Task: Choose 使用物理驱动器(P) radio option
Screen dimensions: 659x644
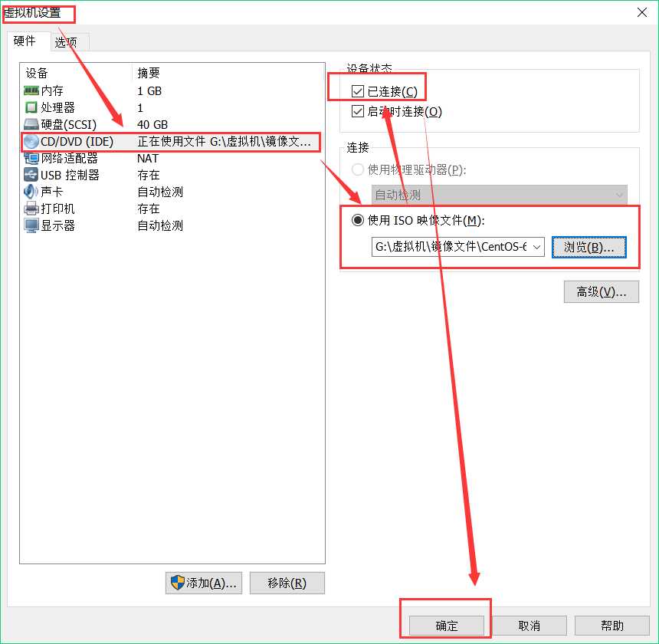Action: pos(358,170)
